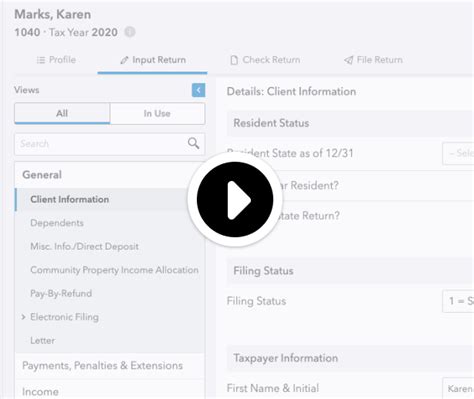Switch to the Input Return tab

coord(153,60)
